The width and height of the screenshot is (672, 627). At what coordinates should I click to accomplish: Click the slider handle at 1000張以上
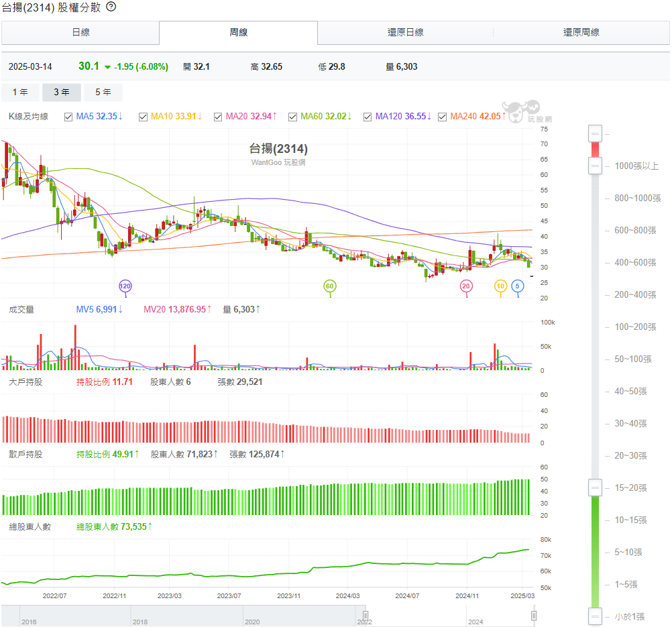[x=595, y=165]
